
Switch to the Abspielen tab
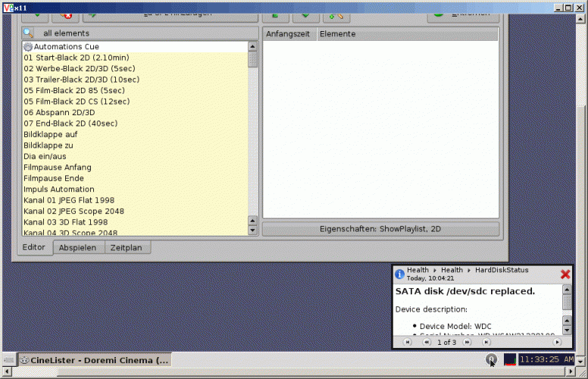click(x=77, y=248)
